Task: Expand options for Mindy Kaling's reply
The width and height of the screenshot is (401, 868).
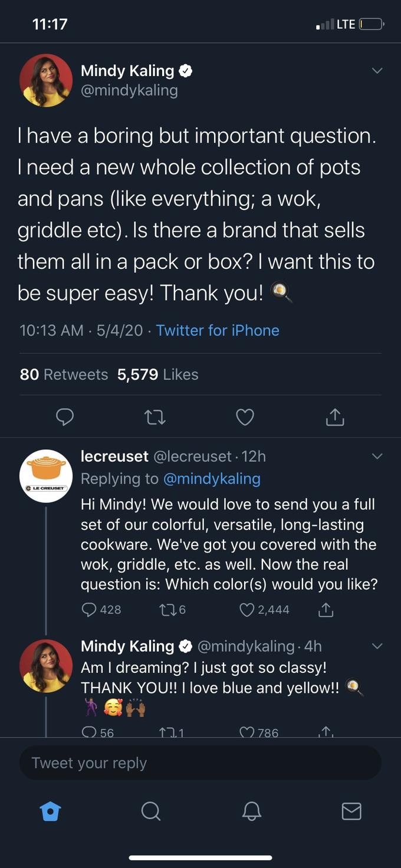Action: 377,646
